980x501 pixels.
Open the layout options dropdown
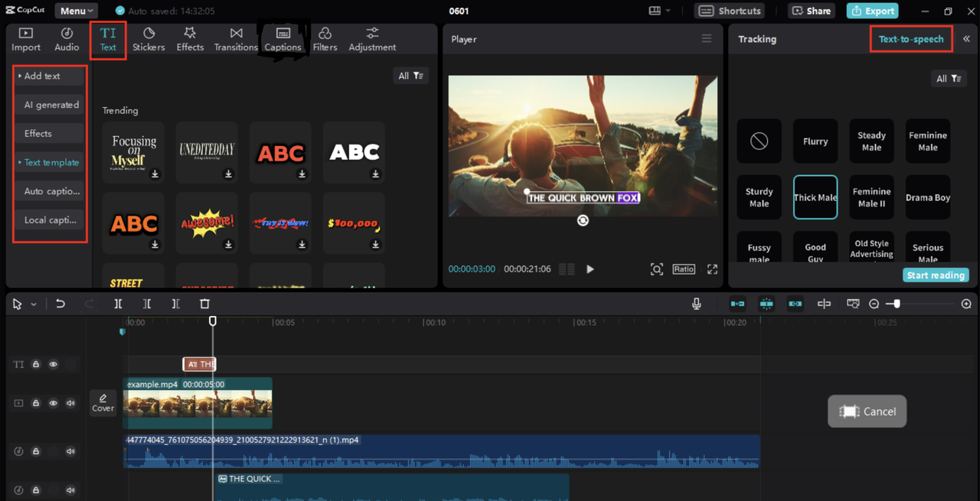coord(659,11)
